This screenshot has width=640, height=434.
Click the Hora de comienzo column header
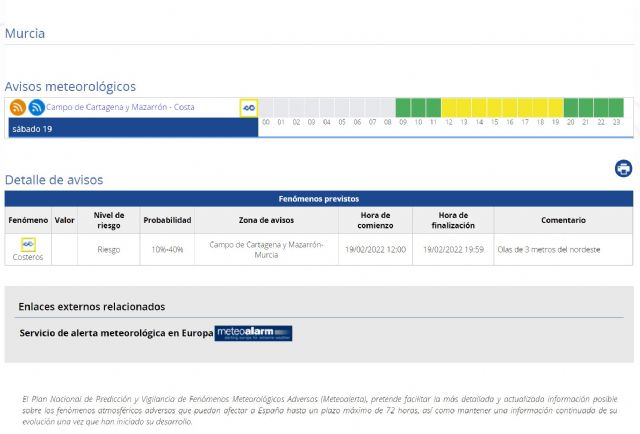click(x=375, y=219)
